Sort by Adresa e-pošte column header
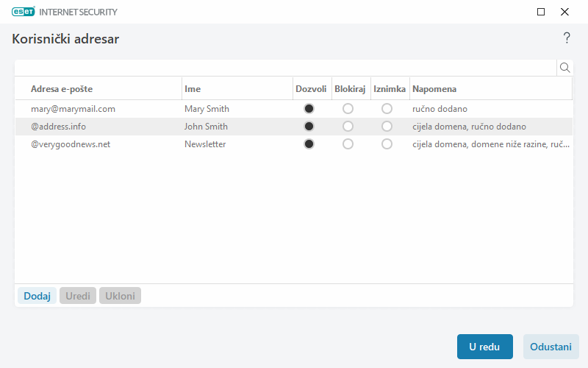This screenshot has height=368, width=588. coord(62,89)
